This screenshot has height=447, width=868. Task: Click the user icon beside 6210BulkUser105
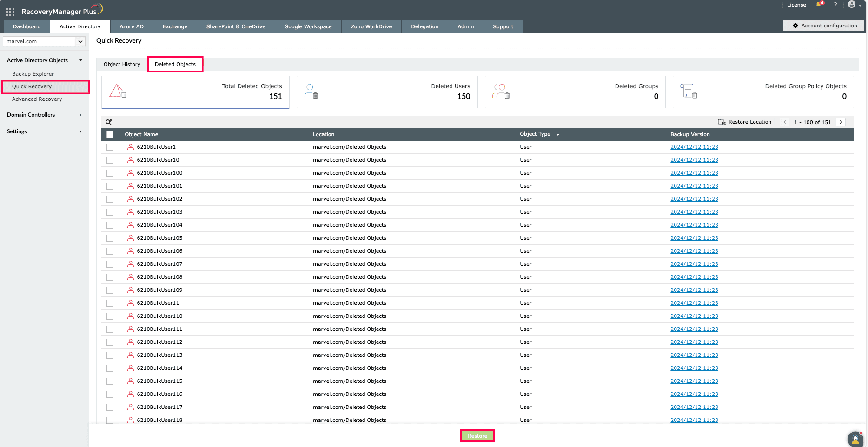pos(131,238)
